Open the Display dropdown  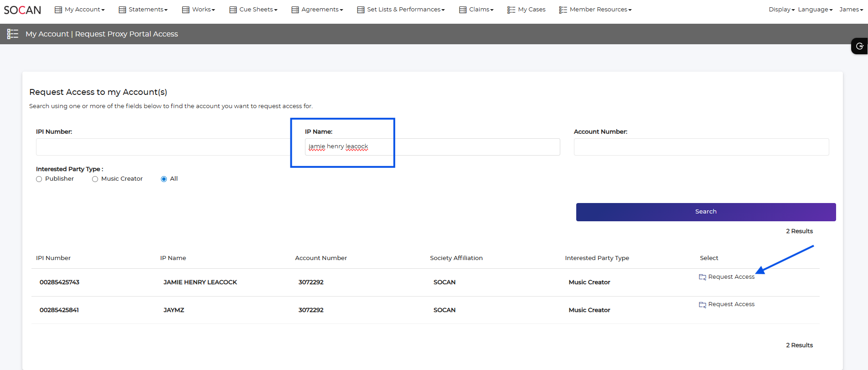pos(781,10)
